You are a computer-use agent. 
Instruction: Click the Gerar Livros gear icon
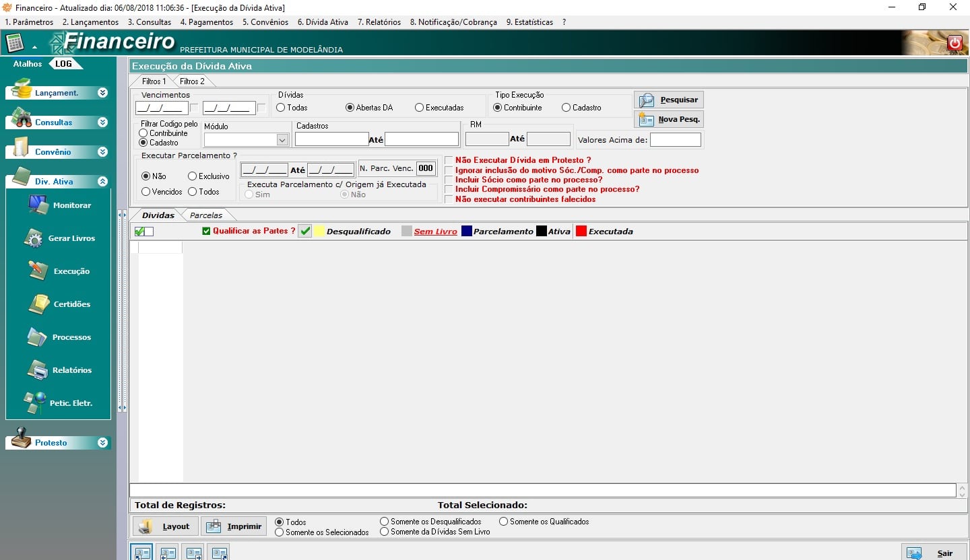[x=34, y=238]
